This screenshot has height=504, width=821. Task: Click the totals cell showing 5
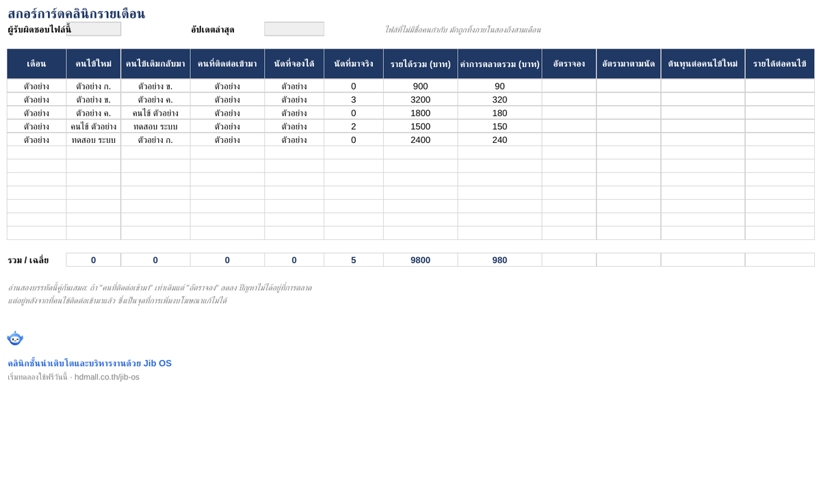[x=354, y=260]
